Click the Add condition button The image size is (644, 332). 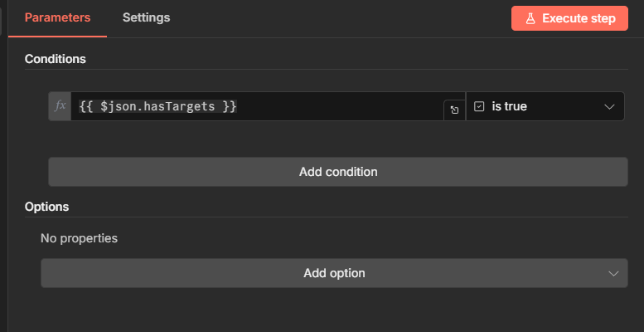[338, 172]
